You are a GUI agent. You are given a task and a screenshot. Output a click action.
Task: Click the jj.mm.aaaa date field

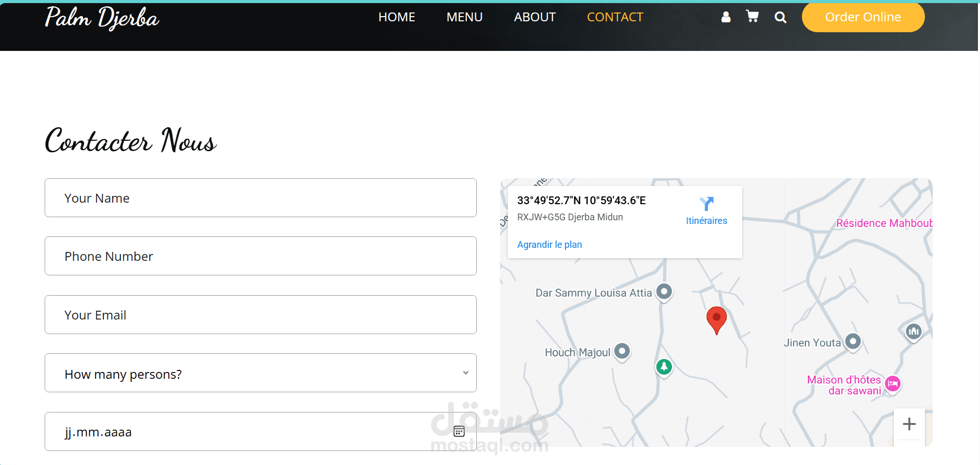pos(261,432)
